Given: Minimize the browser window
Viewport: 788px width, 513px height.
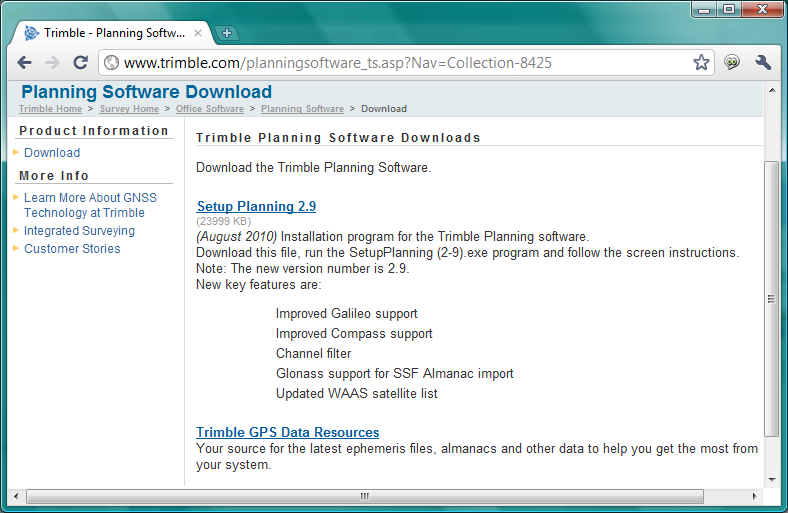Looking at the screenshot, I should coord(704,10).
